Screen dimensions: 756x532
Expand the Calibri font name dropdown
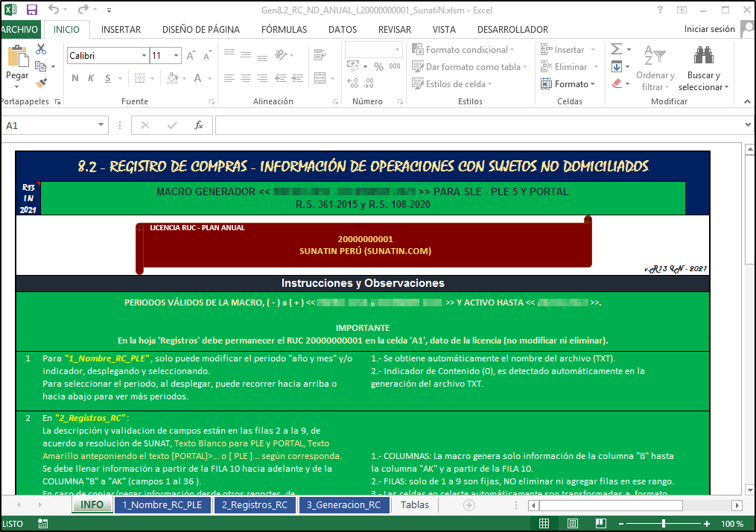142,56
